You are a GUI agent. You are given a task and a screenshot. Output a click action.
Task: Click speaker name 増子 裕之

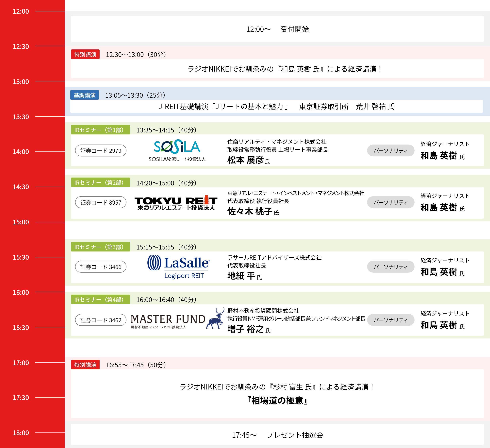point(245,329)
